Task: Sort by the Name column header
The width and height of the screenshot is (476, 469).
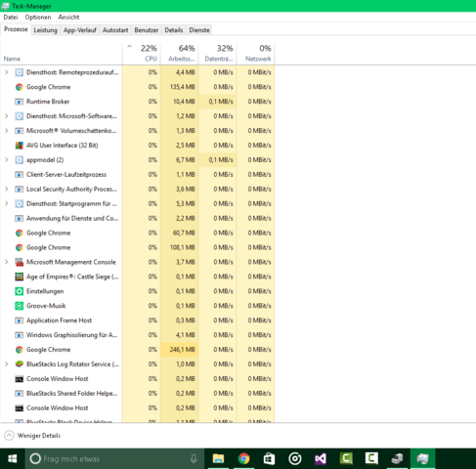Action: 62,54
